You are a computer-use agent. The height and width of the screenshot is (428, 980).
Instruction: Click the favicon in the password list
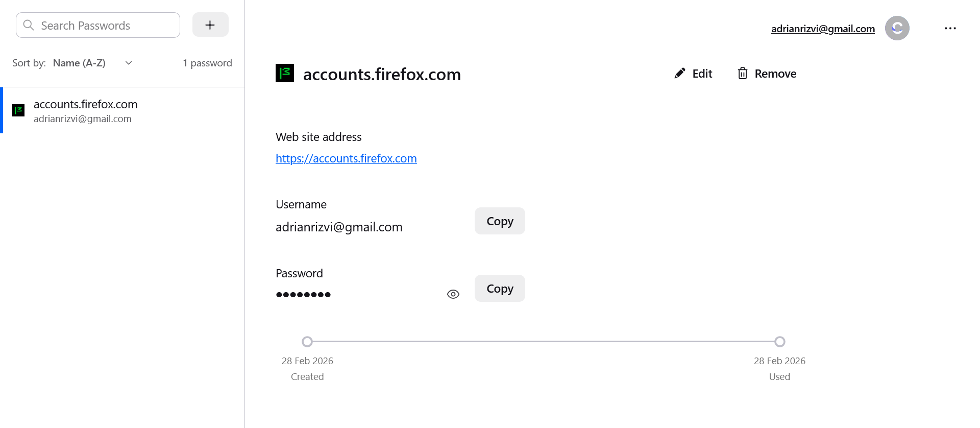click(18, 110)
